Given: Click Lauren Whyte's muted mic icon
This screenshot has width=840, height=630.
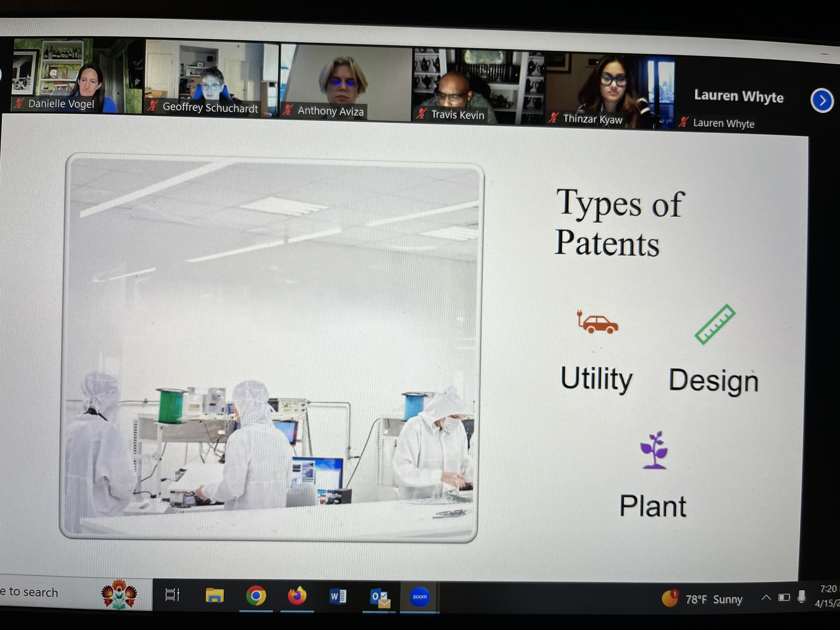Looking at the screenshot, I should [684, 122].
